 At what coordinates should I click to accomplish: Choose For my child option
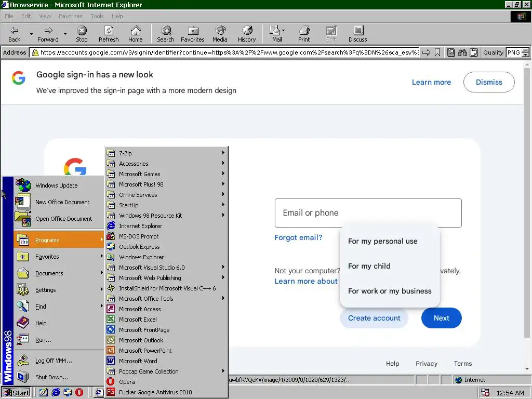[x=390, y=266]
